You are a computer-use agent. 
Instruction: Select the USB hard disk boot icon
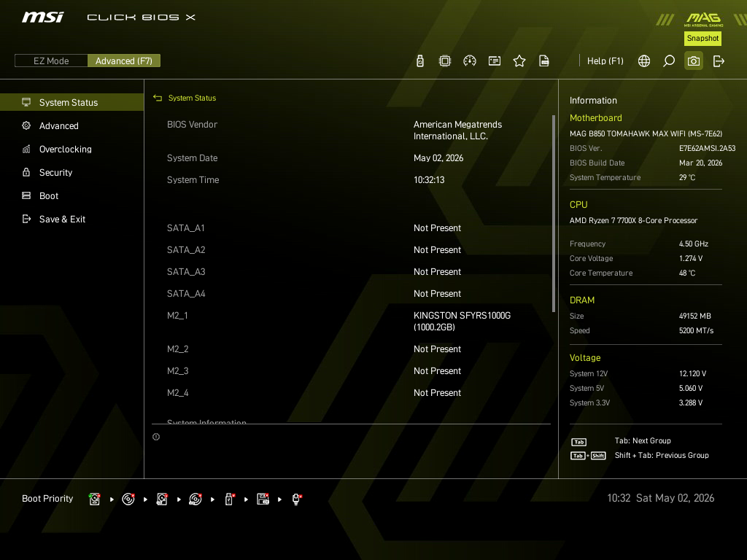click(162, 499)
